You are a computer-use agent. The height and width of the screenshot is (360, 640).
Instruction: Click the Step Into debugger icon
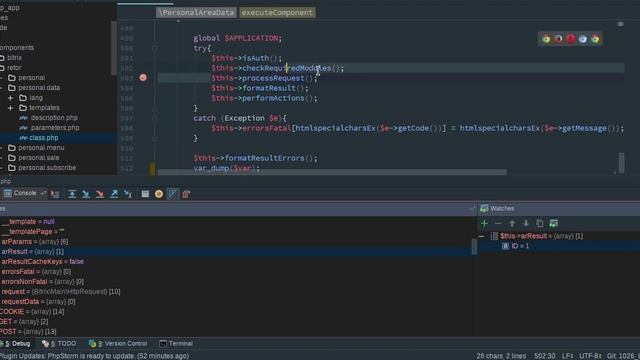click(x=86, y=194)
